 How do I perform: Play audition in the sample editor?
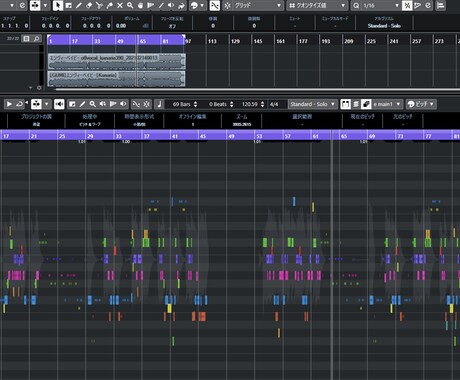click(9, 104)
